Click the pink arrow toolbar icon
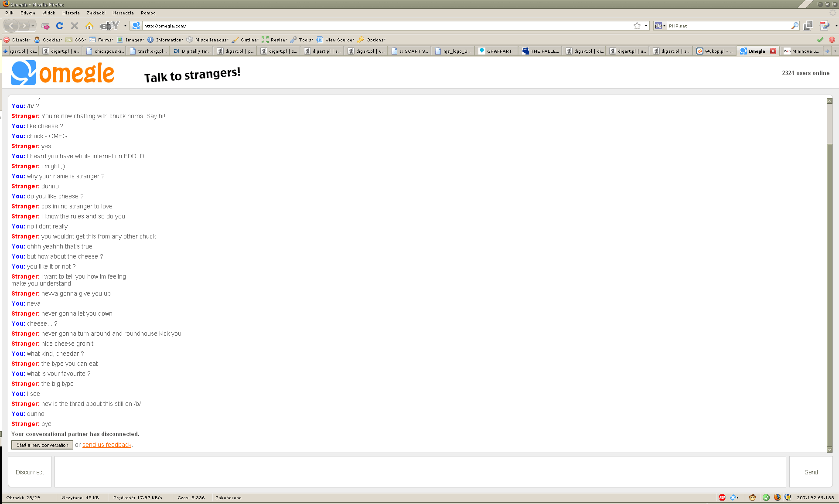The width and height of the screenshot is (839, 504). click(45, 26)
